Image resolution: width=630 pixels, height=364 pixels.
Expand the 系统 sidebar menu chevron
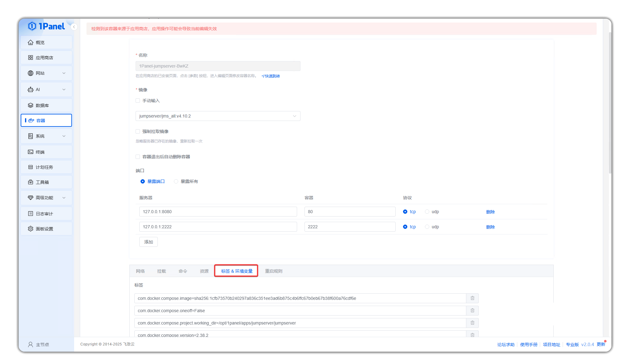click(64, 136)
